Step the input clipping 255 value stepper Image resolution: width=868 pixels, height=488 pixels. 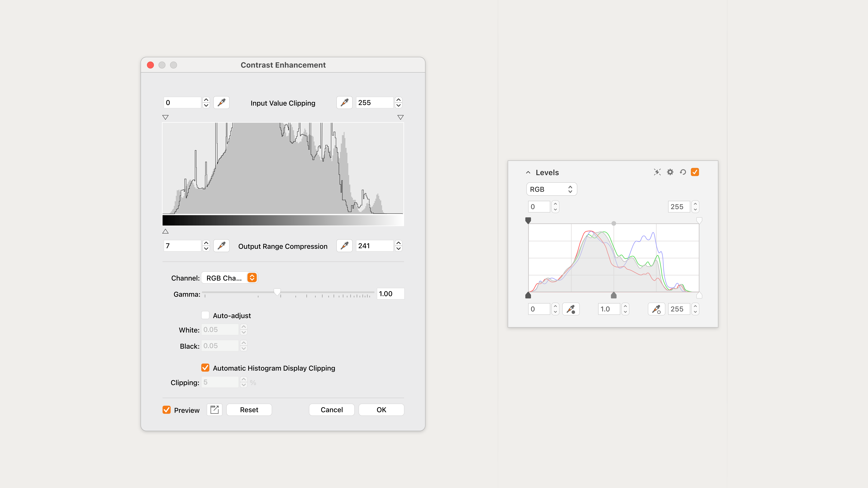399,103
